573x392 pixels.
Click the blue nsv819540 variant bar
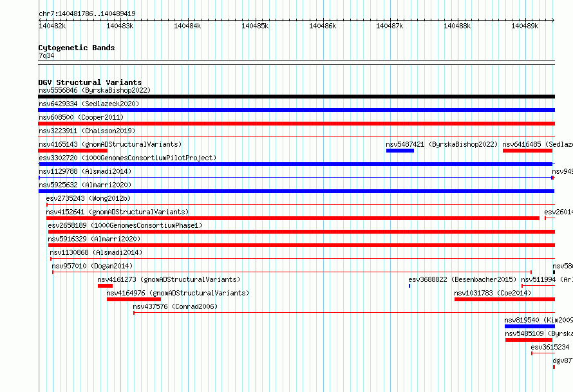point(530,326)
